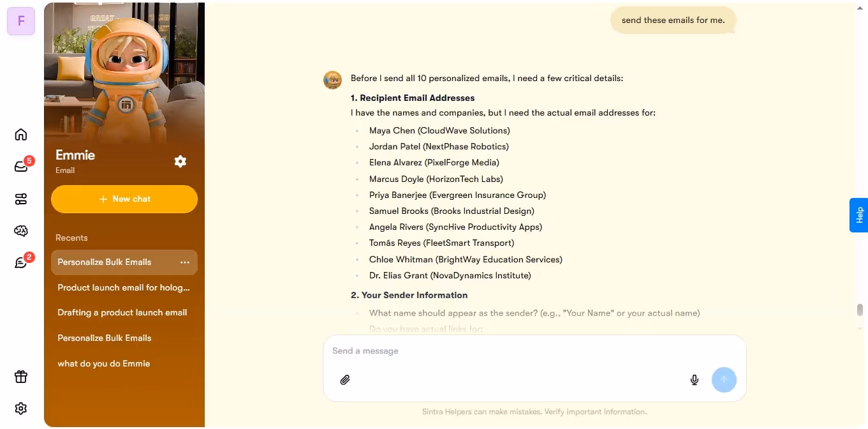This screenshot has width=868, height=429.
Task: Open Emmie's settings gear icon
Action: pyautogui.click(x=180, y=162)
